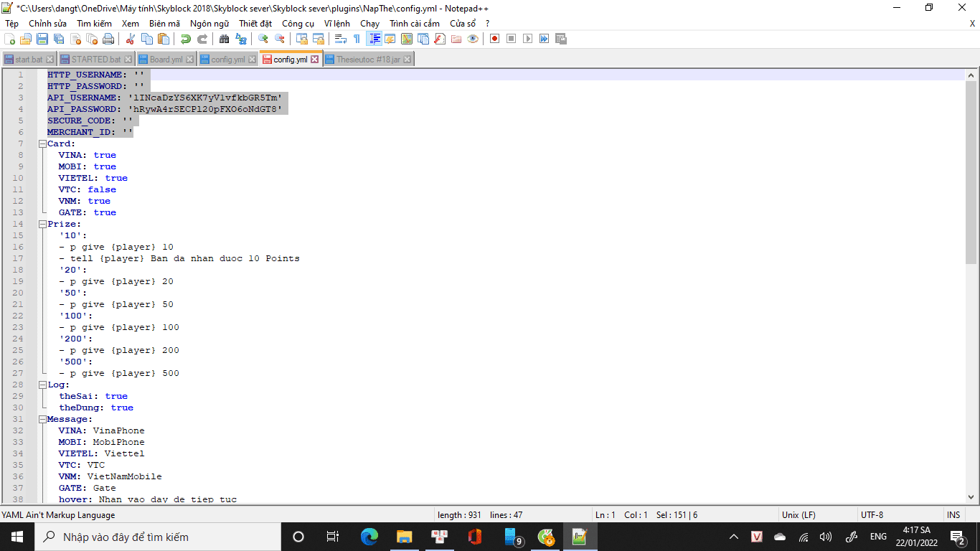The width and height of the screenshot is (980, 551).
Task: Toggle INS insert mode in status bar
Action: point(953,515)
